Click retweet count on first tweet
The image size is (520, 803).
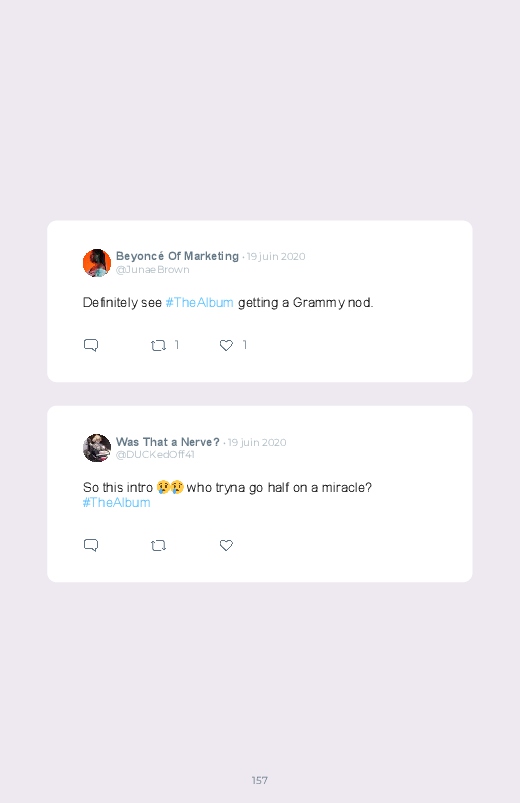177,345
